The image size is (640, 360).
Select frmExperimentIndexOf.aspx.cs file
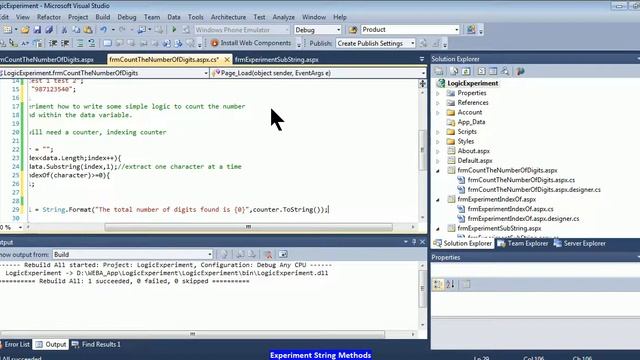[x=510, y=209]
